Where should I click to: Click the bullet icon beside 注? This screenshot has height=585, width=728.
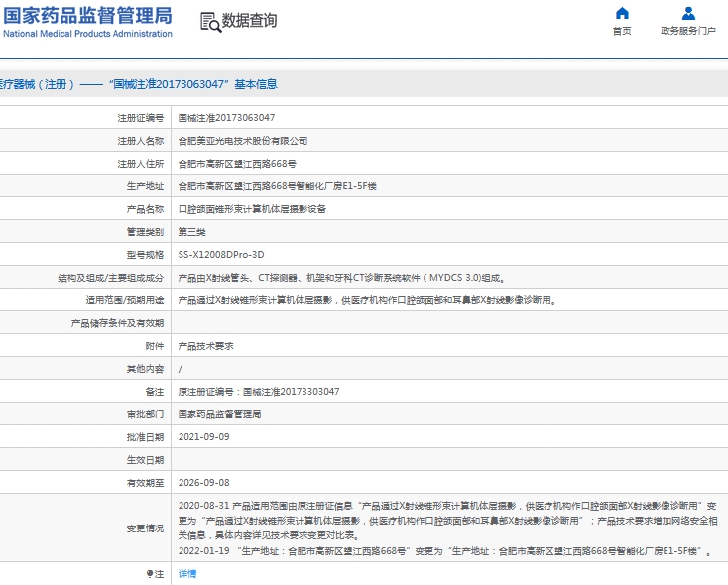coord(149,574)
